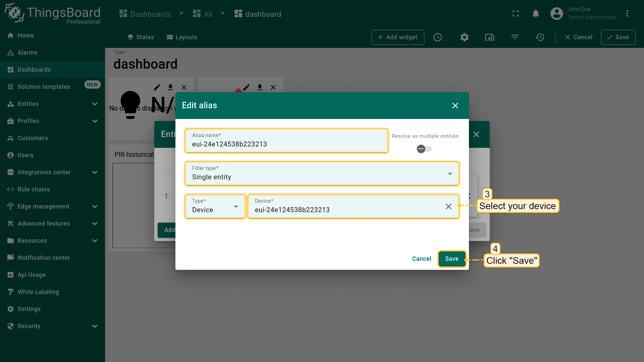Toggle fullscreen mode icon

pyautogui.click(x=516, y=13)
